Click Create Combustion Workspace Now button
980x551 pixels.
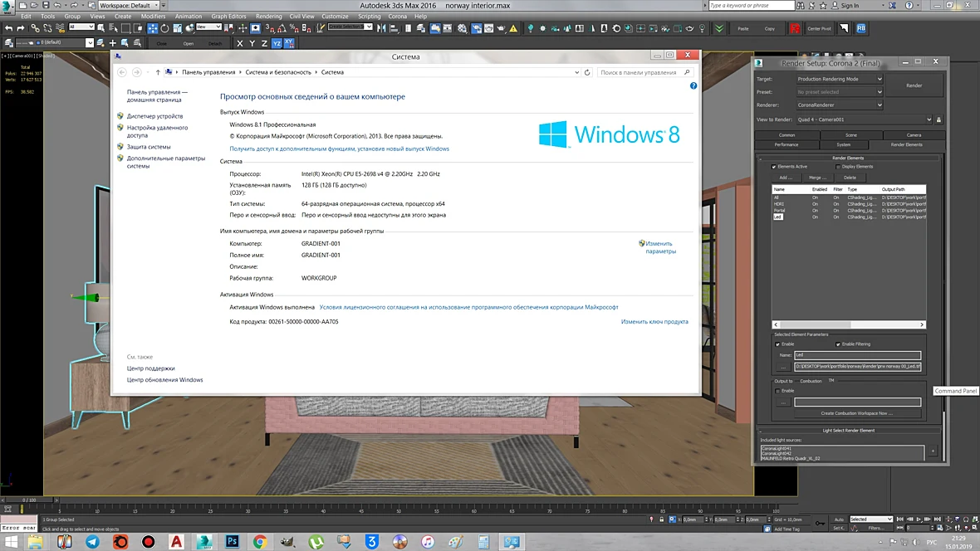tap(857, 413)
